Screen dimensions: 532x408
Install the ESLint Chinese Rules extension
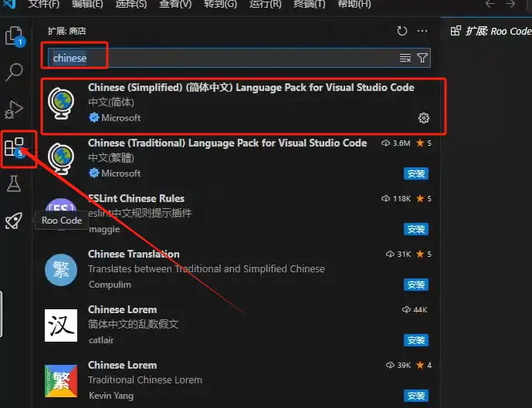pyautogui.click(x=416, y=229)
